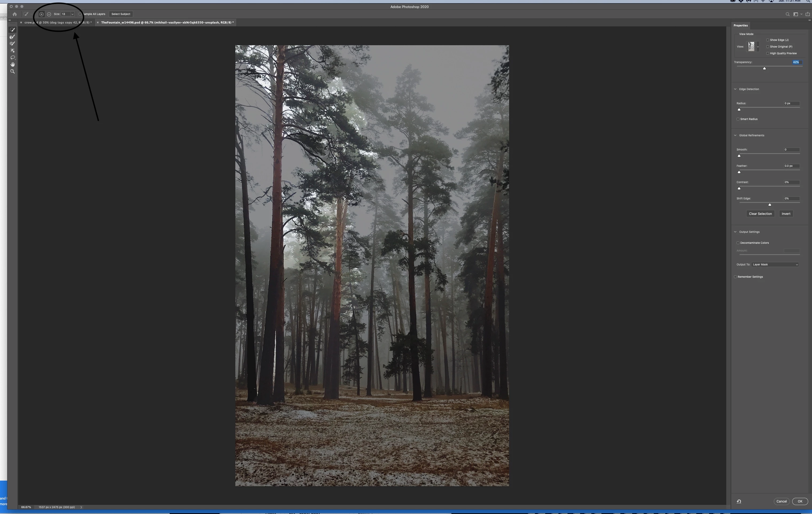Click the Subtract from selection minus icon
The height and width of the screenshot is (514, 812).
[x=49, y=14]
